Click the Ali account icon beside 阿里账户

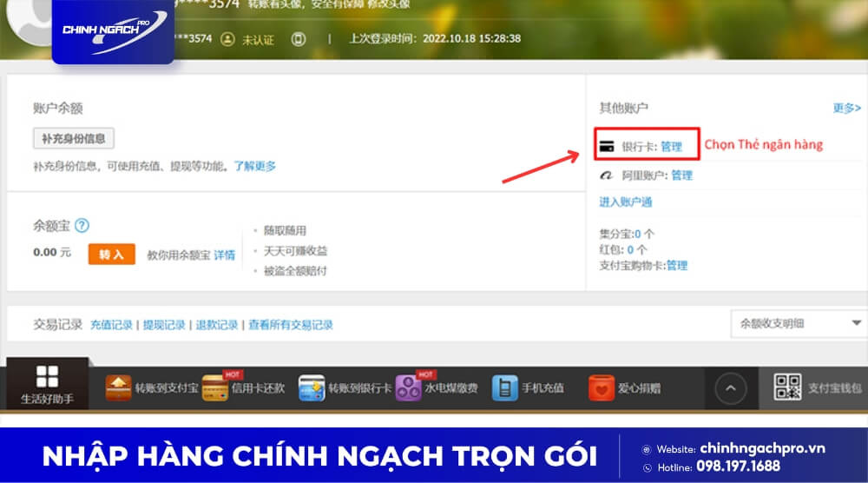tap(607, 175)
